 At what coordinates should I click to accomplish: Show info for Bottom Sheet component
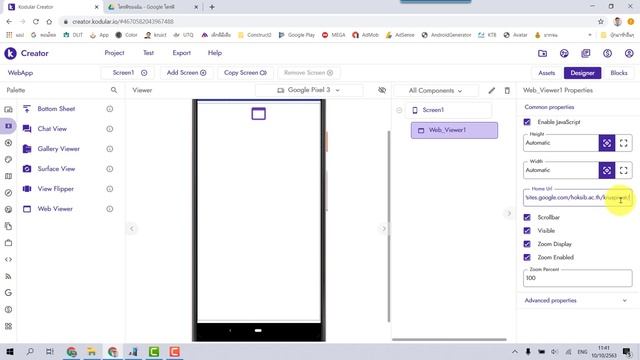click(110, 109)
